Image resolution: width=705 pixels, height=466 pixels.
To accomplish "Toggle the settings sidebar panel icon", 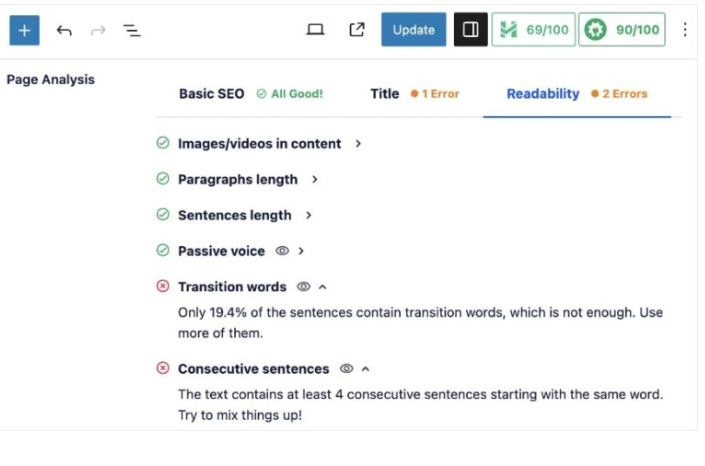I will click(470, 30).
